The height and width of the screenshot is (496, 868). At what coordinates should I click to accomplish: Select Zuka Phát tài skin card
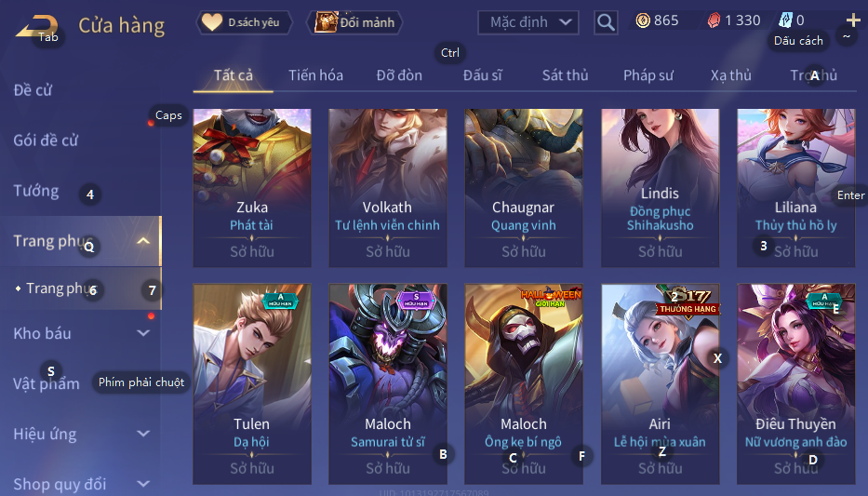pos(252,188)
